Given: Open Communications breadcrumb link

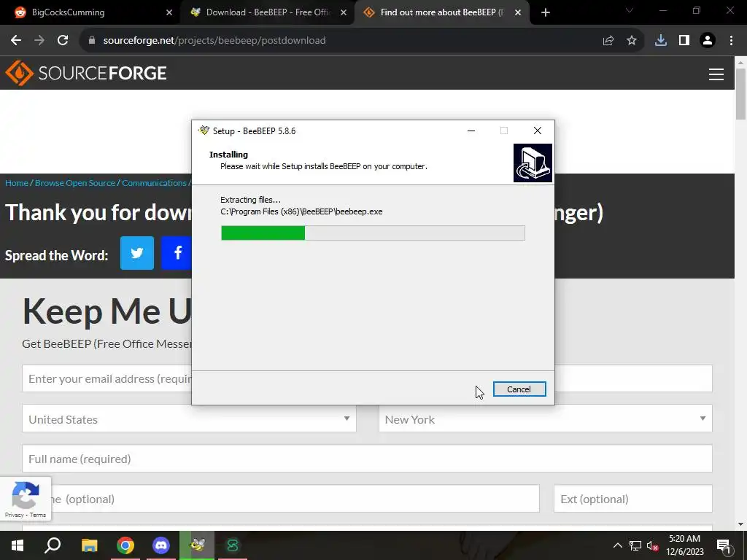Looking at the screenshot, I should [x=154, y=183].
